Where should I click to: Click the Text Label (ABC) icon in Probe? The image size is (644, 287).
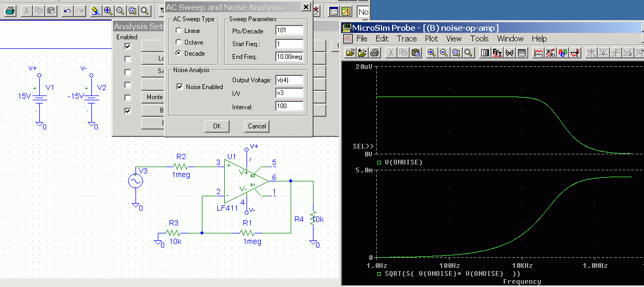[563, 53]
